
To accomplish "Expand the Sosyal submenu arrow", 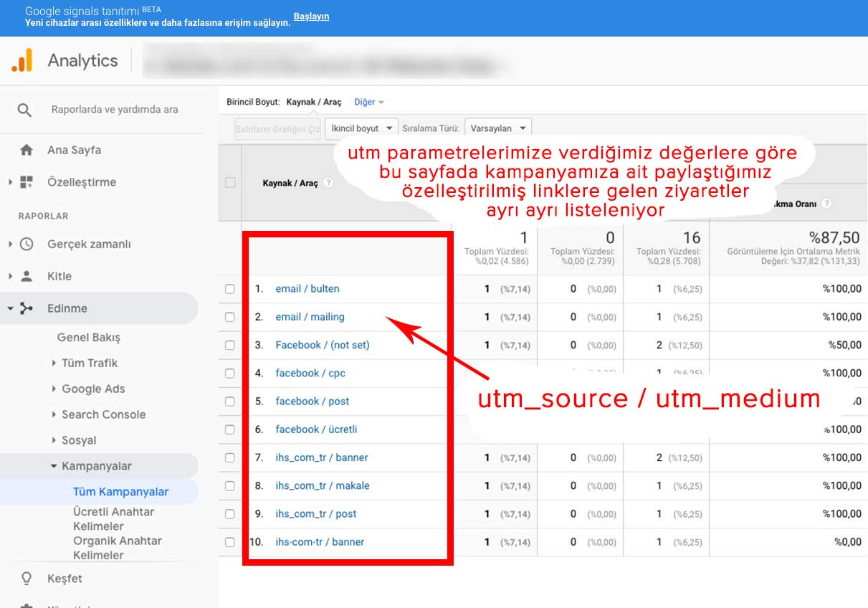I will [54, 440].
